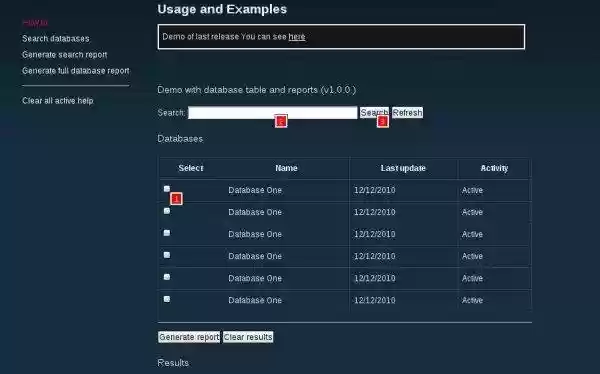600x374 pixels.
Task: Tick the checkbox in the second database row
Action: point(167,211)
